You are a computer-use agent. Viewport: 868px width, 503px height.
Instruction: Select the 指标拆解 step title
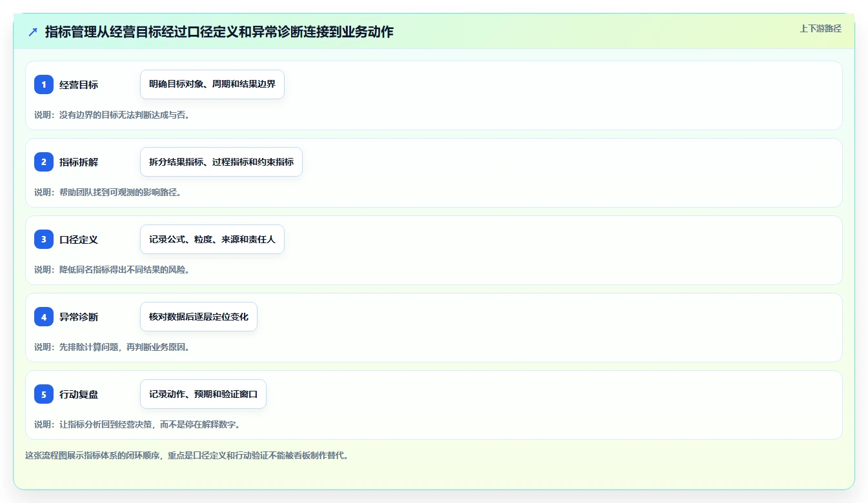79,162
